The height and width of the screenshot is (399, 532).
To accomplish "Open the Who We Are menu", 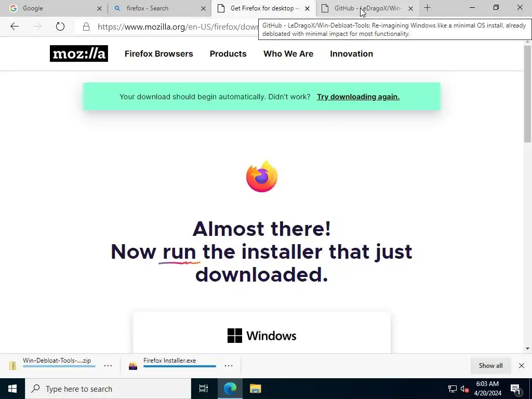I will pyautogui.click(x=288, y=54).
